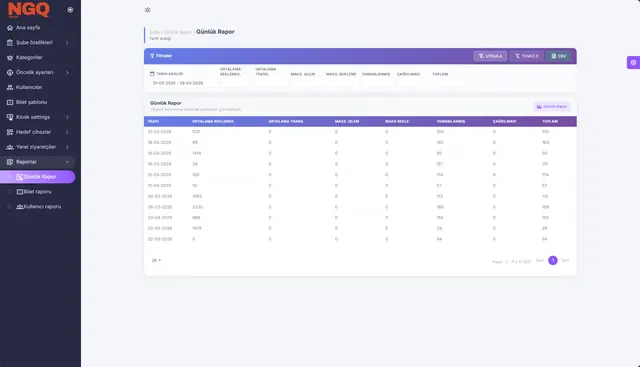The height and width of the screenshot is (367, 640).
Task: Export report with CSV button
Action: click(559, 56)
